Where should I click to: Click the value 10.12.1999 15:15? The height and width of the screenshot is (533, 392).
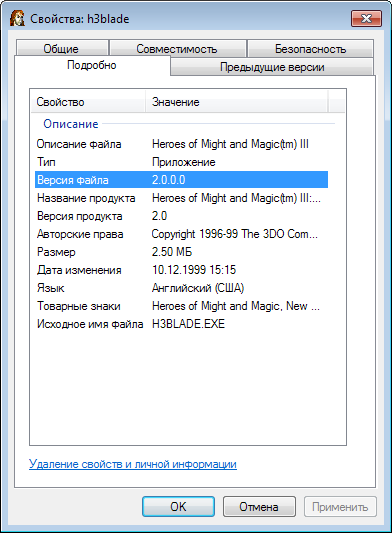click(194, 270)
